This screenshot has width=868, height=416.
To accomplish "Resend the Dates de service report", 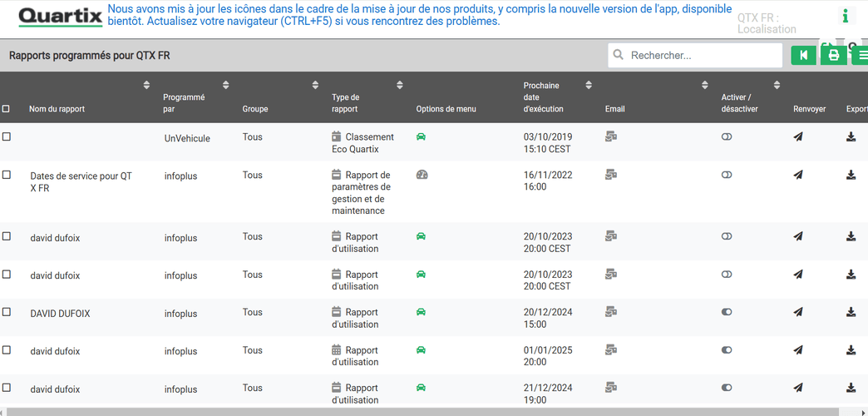I will click(797, 175).
